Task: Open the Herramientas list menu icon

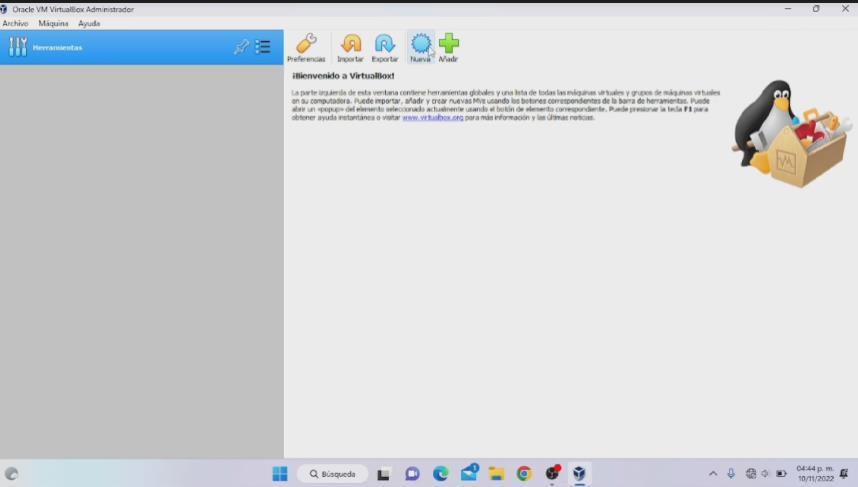Action: pyautogui.click(x=263, y=47)
